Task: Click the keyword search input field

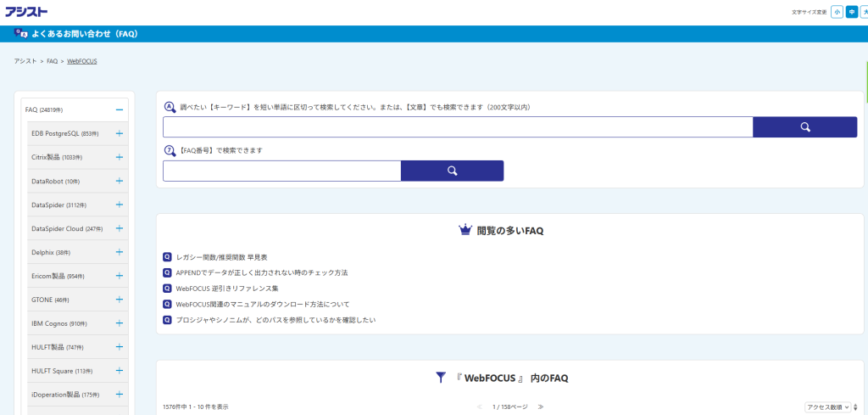Action: pyautogui.click(x=458, y=127)
